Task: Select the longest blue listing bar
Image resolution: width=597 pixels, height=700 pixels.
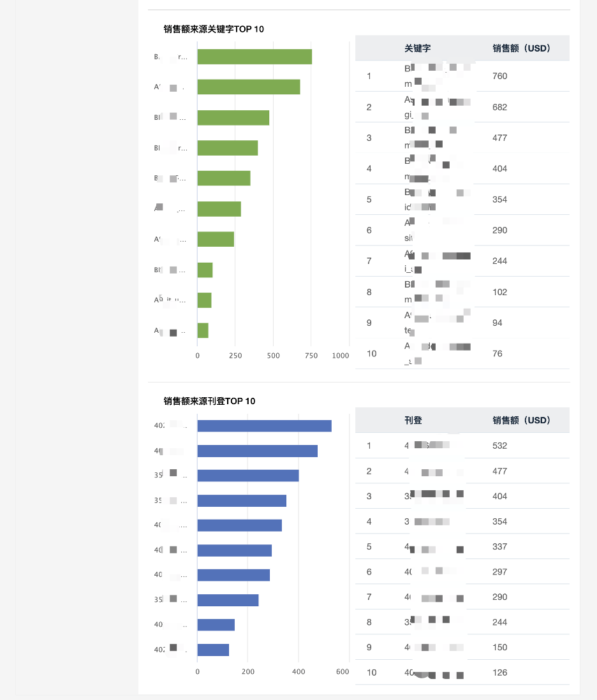Action: click(264, 426)
